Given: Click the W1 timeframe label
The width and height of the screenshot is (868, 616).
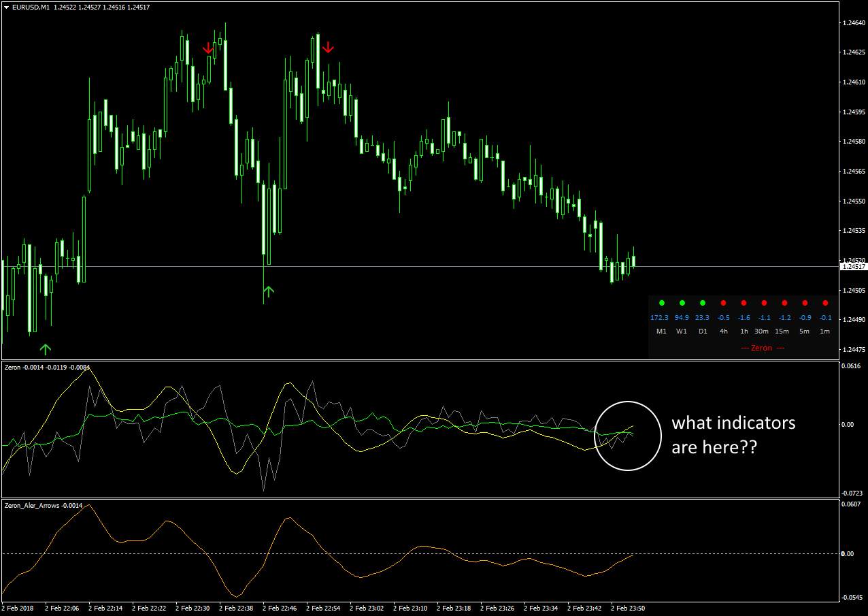Looking at the screenshot, I should click(682, 331).
